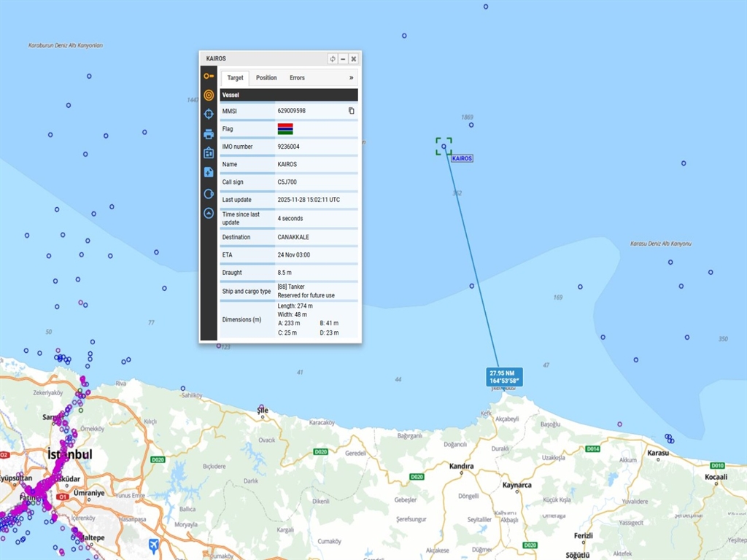This screenshot has width=747, height=560.
Task: Click the clipboard report icon in sidebar
Action: point(209,153)
